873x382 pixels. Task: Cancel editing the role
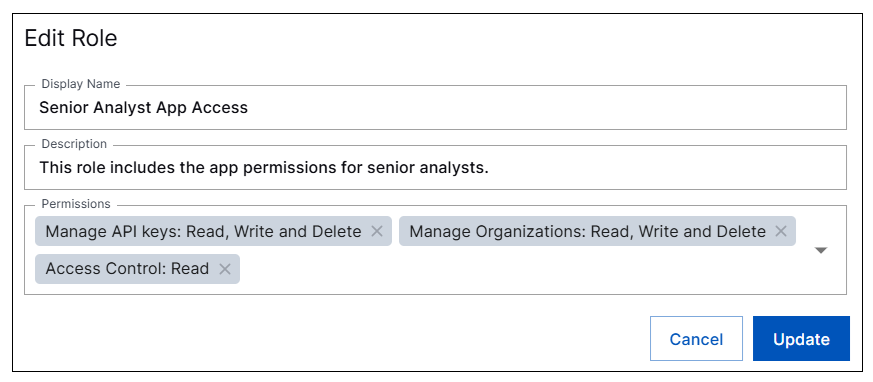click(696, 339)
